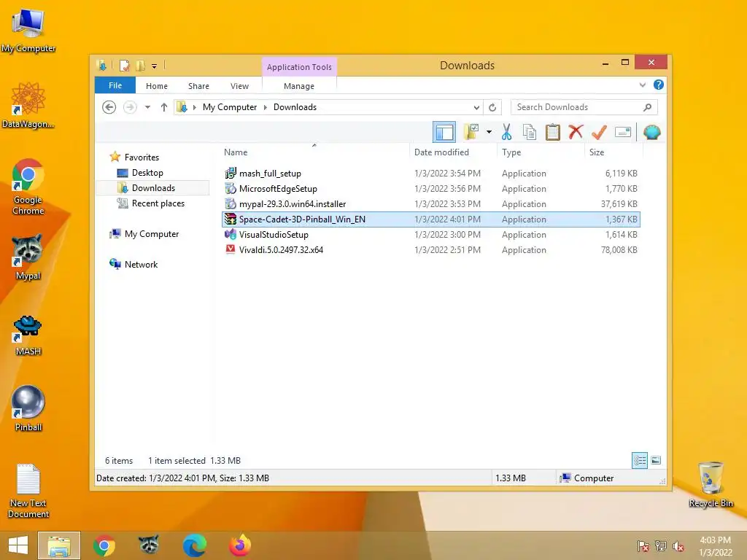Click the Classic Shell settings icon
Viewport: 747px width, 560px height.
pyautogui.click(x=651, y=132)
